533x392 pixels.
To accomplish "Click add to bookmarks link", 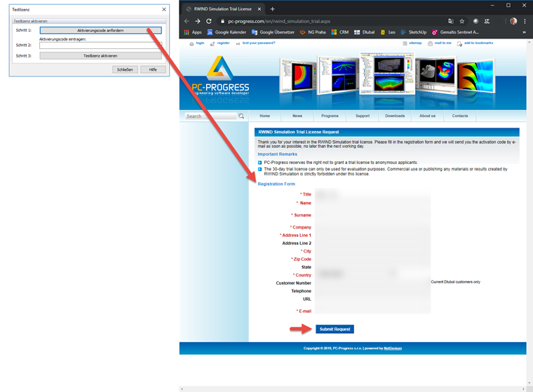I will coord(478,43).
